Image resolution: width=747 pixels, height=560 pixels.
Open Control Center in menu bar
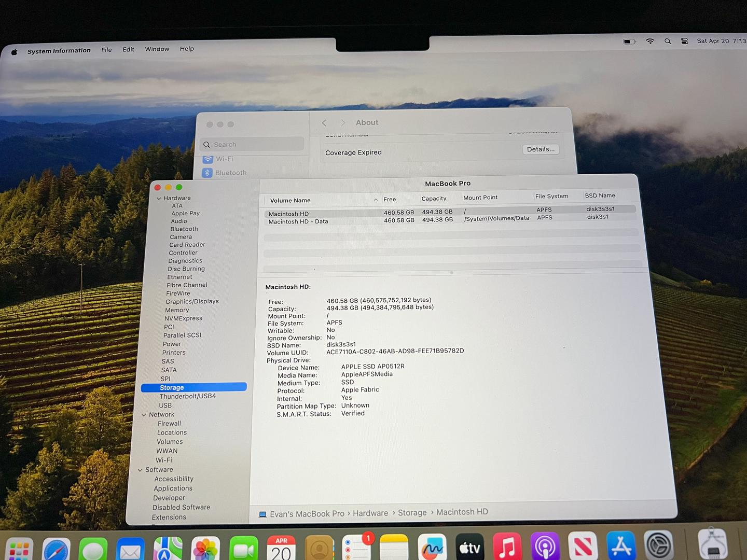pos(685,41)
